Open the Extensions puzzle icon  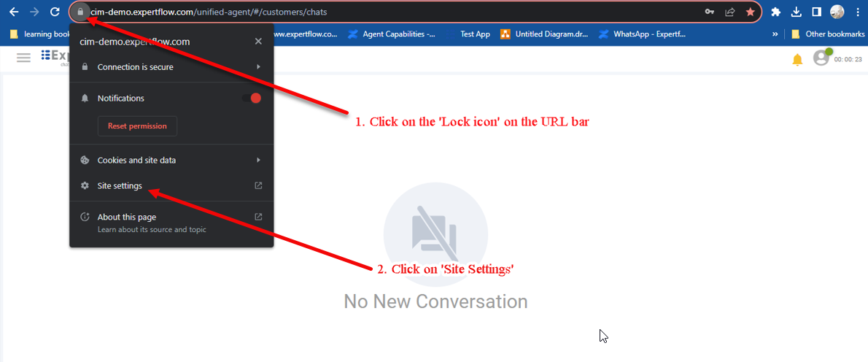click(776, 12)
